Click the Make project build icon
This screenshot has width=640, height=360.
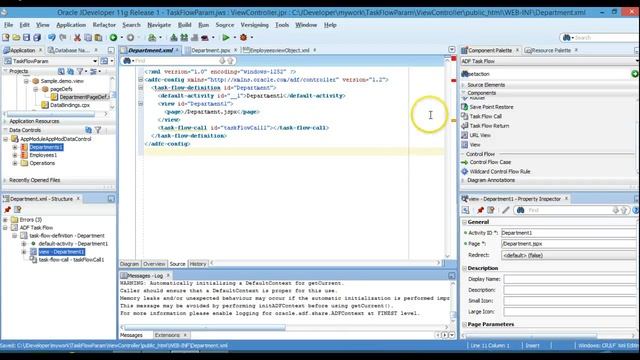click(x=173, y=38)
